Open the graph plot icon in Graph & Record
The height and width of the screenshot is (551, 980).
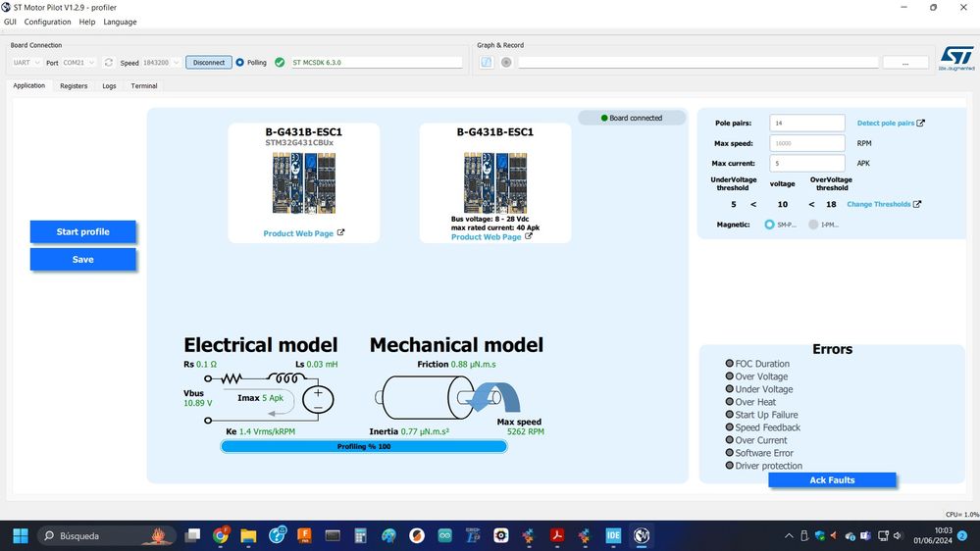pos(487,63)
